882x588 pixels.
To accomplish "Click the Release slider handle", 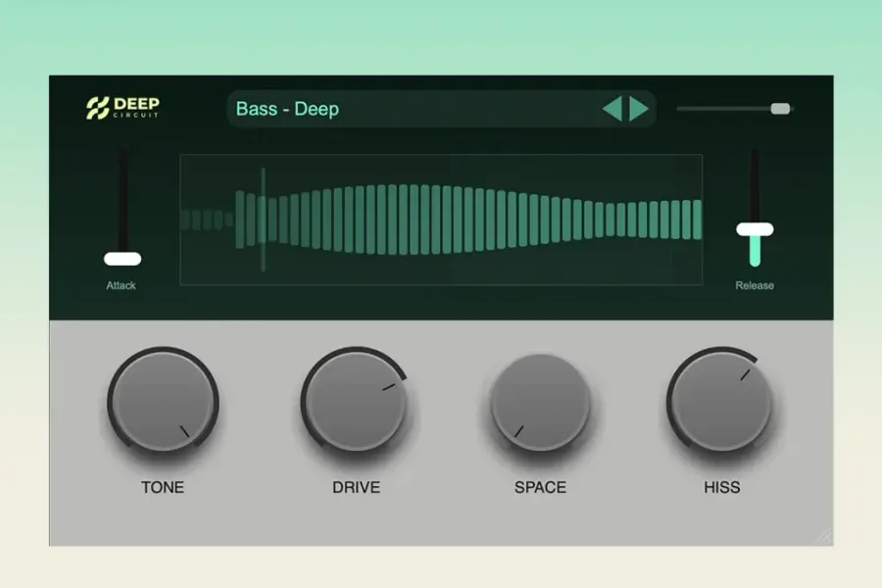I will [x=755, y=229].
